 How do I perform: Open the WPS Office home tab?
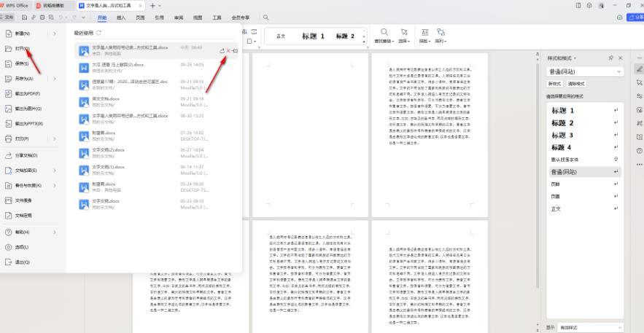click(x=15, y=6)
